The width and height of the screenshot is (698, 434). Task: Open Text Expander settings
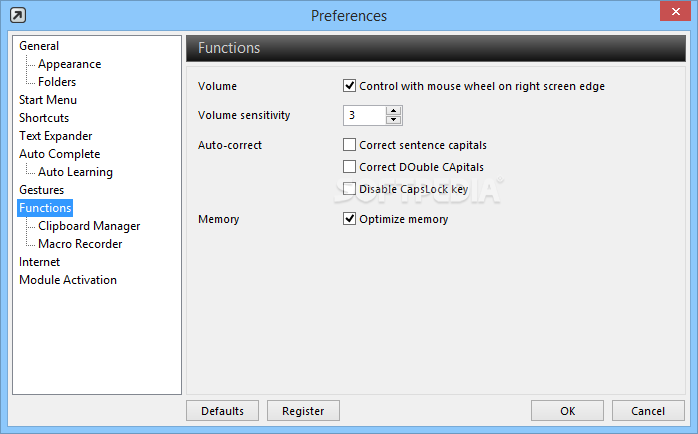point(56,136)
